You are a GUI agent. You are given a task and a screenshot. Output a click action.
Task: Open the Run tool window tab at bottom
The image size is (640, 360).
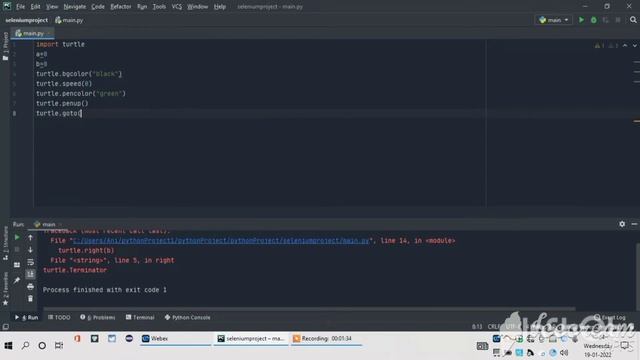(27, 317)
